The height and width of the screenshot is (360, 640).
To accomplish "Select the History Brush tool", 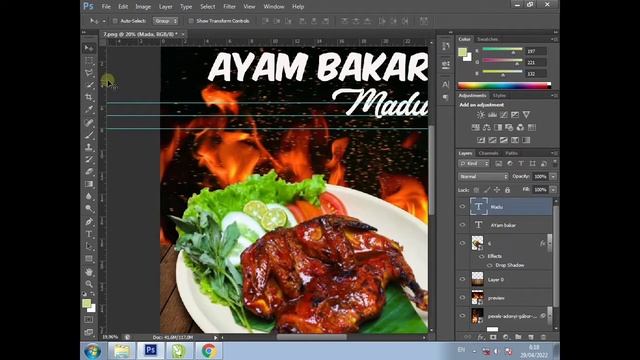I will tap(89, 159).
